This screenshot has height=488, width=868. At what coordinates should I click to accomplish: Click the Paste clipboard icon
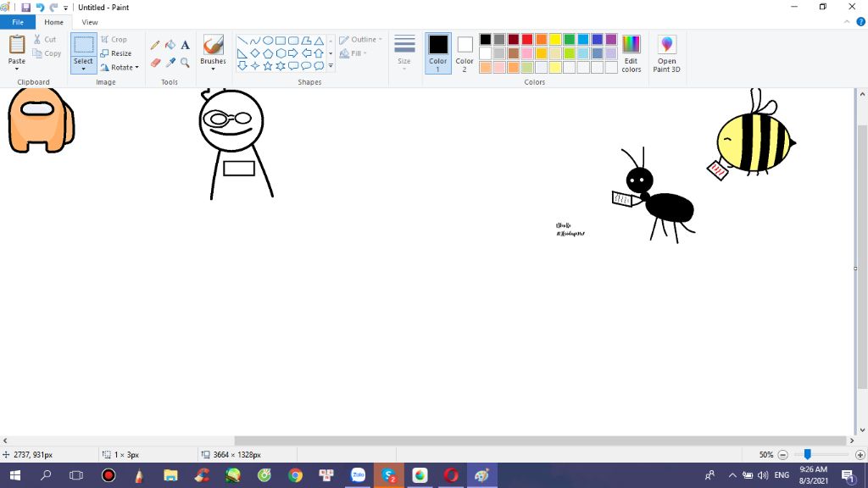(17, 45)
